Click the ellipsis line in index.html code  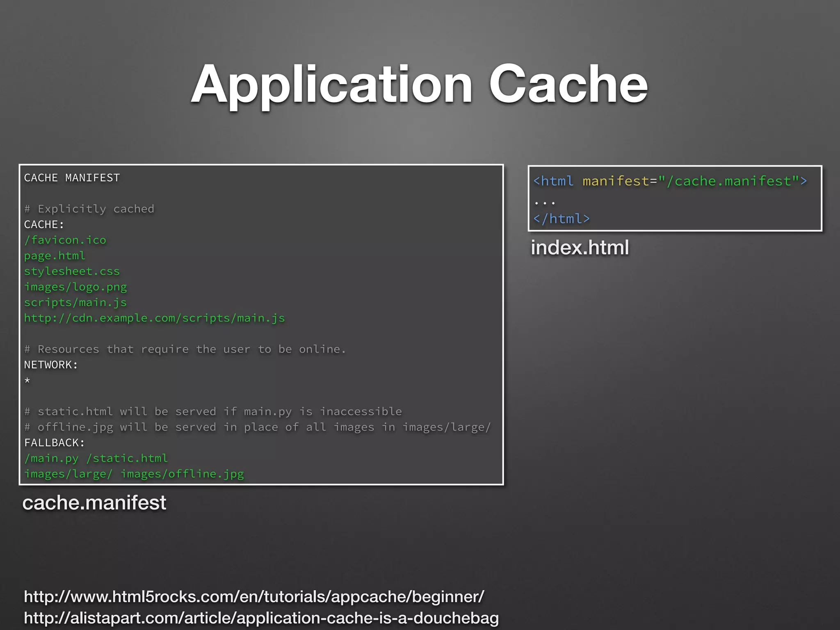click(545, 202)
